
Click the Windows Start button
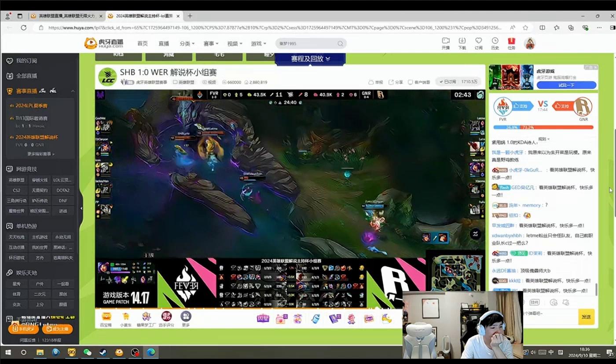pos(8,353)
